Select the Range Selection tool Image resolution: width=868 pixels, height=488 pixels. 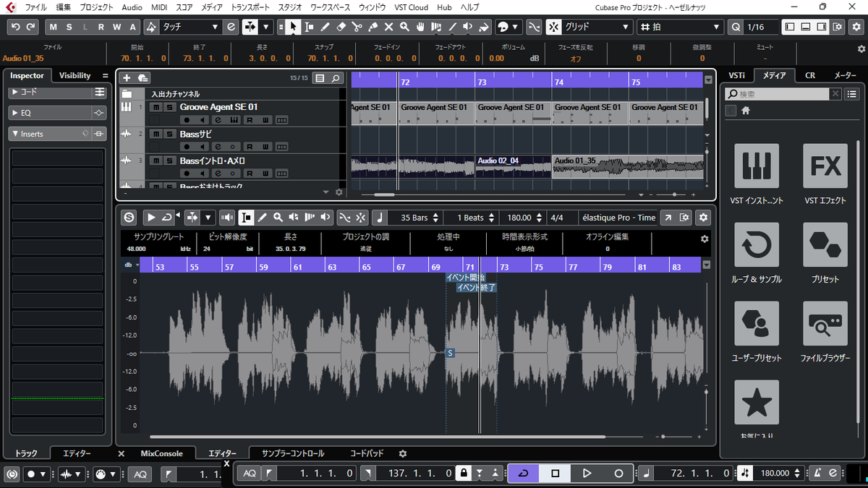309,27
